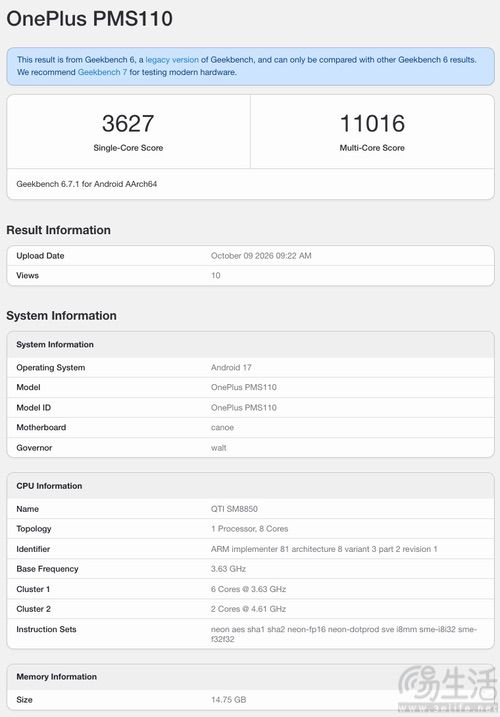
Task: Click the 'Cluster 1' row label
Action: click(x=33, y=589)
